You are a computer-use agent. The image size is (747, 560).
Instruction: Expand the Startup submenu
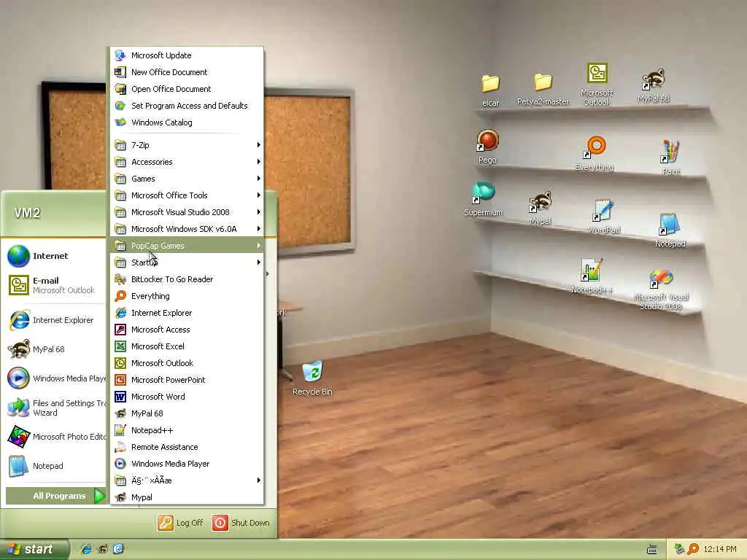coord(187,262)
